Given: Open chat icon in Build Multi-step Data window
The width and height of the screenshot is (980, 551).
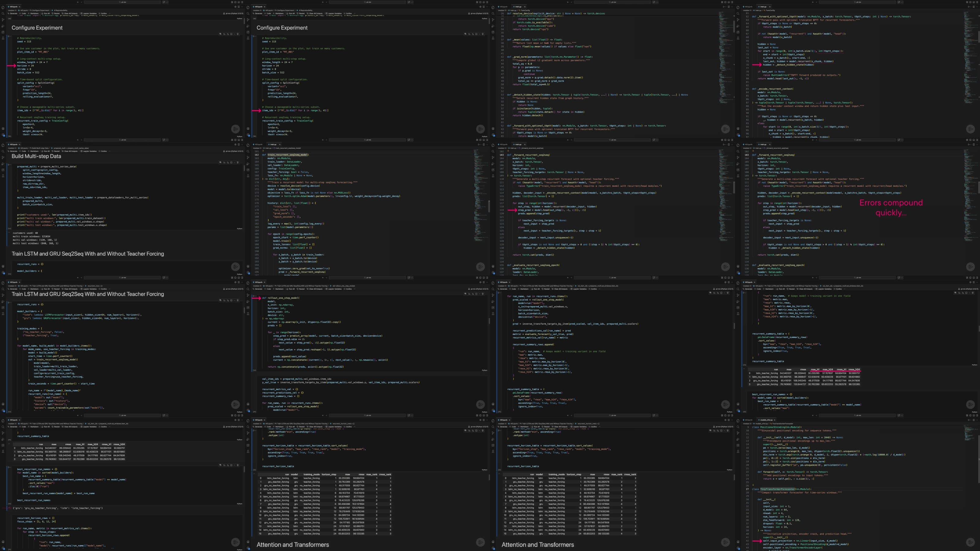Looking at the screenshot, I should (164, 140).
